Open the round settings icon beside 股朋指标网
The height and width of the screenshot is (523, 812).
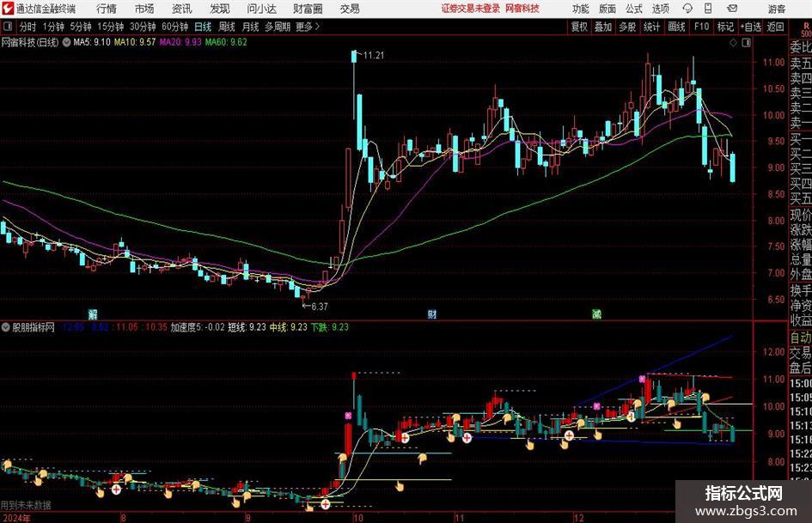(6, 327)
